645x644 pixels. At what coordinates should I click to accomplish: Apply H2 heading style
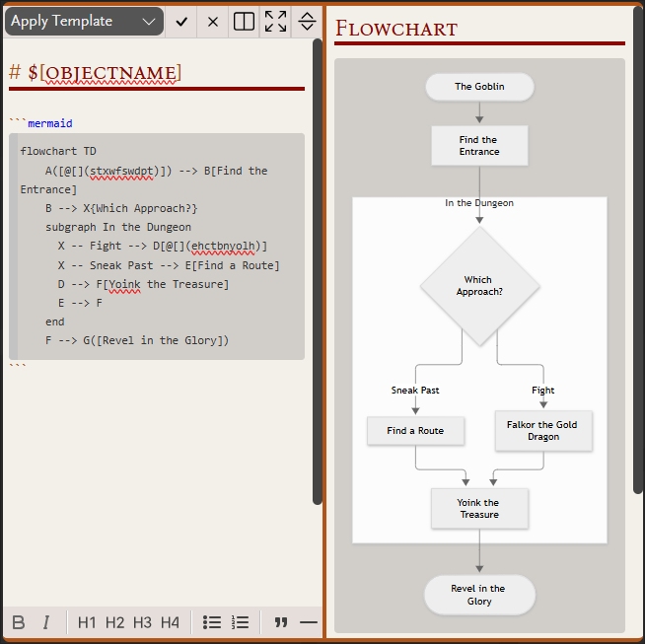click(x=114, y=622)
